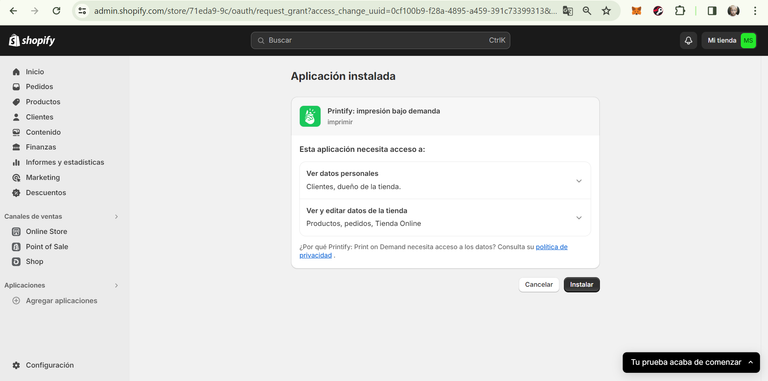Click the Descuentos badge icon

click(x=16, y=192)
